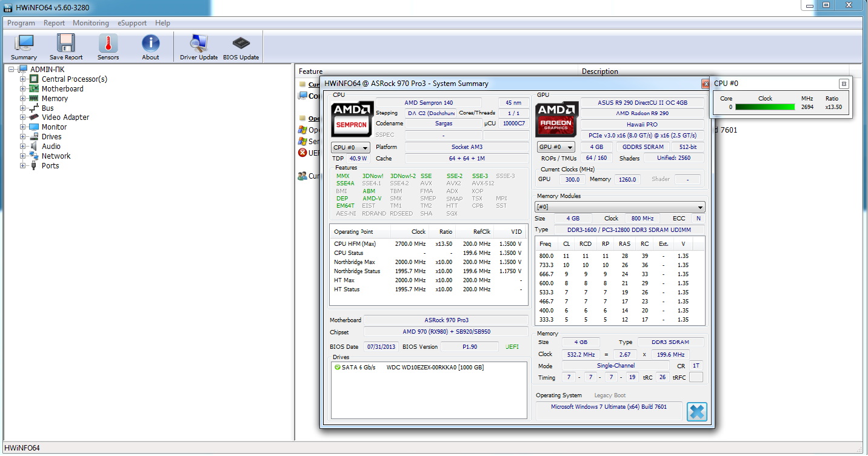Expand the Memory tree node
Viewport: 868px width, 456px height.
(23, 98)
